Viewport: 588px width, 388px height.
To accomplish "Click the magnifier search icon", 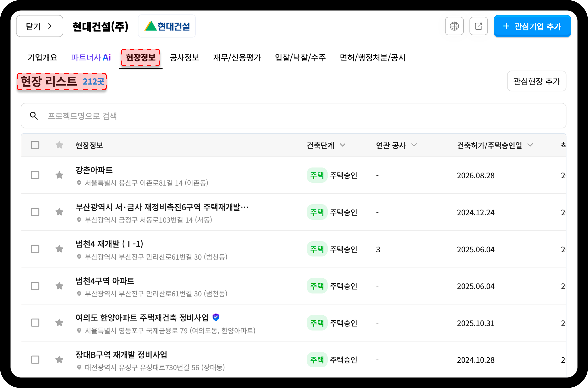I will [34, 116].
